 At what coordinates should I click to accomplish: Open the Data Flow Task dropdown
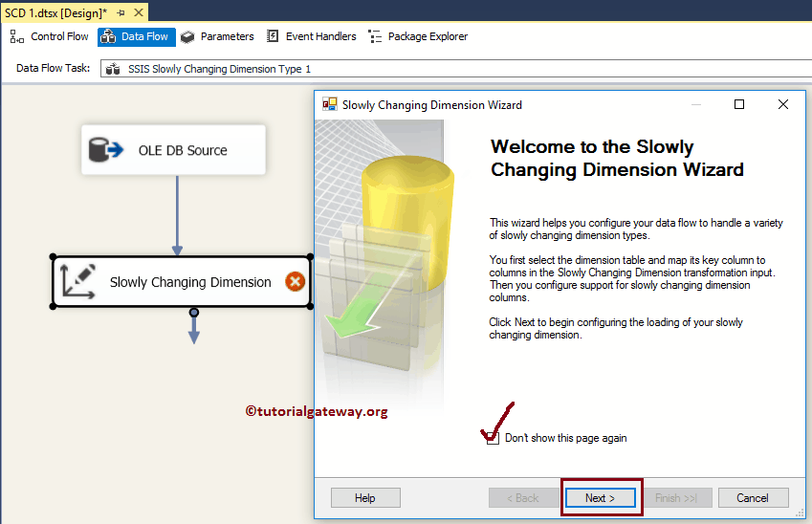[456, 69]
